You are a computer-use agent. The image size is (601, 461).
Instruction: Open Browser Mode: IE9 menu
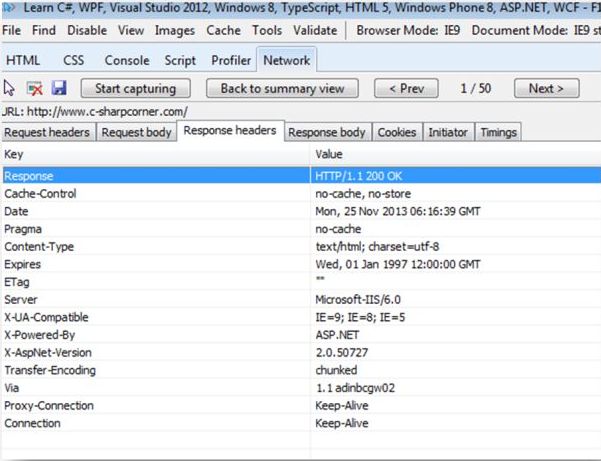[408, 30]
